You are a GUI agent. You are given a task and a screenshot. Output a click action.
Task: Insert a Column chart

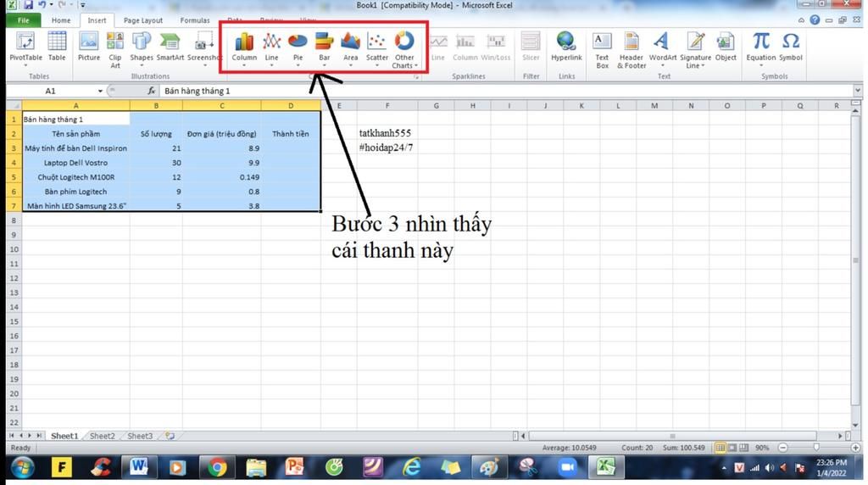pos(244,48)
